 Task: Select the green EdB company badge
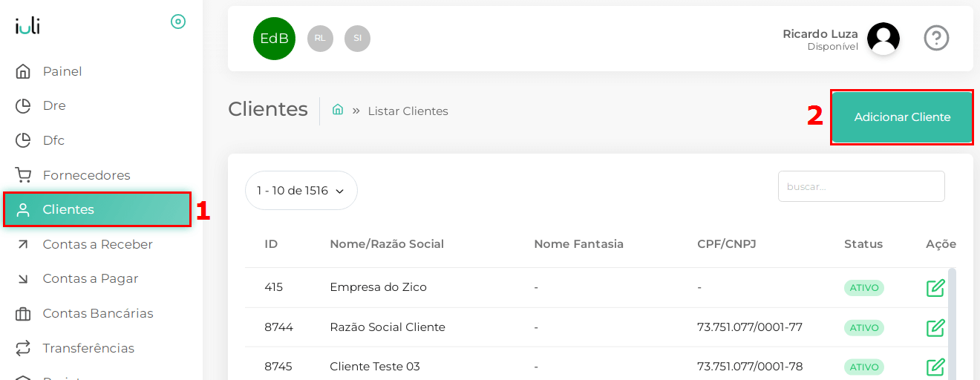point(274,39)
